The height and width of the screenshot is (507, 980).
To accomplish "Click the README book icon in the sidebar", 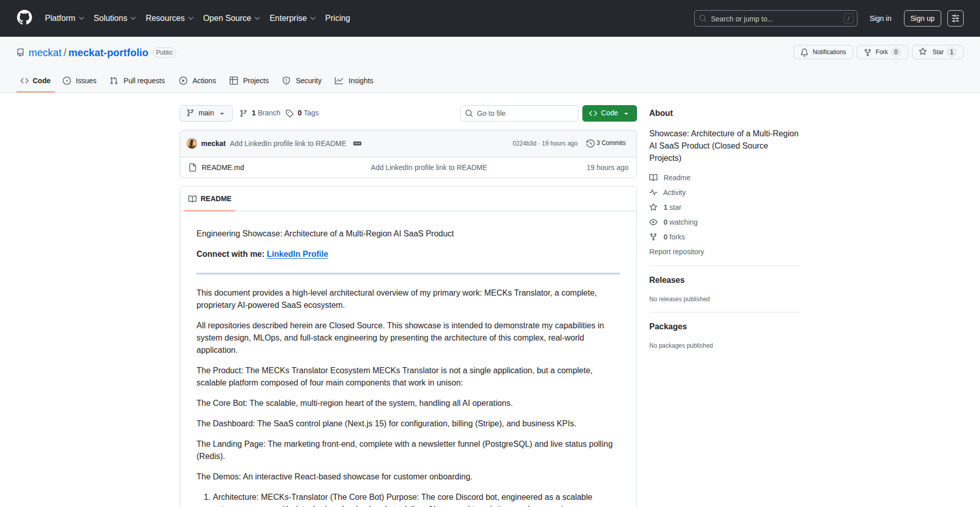I will tap(654, 177).
